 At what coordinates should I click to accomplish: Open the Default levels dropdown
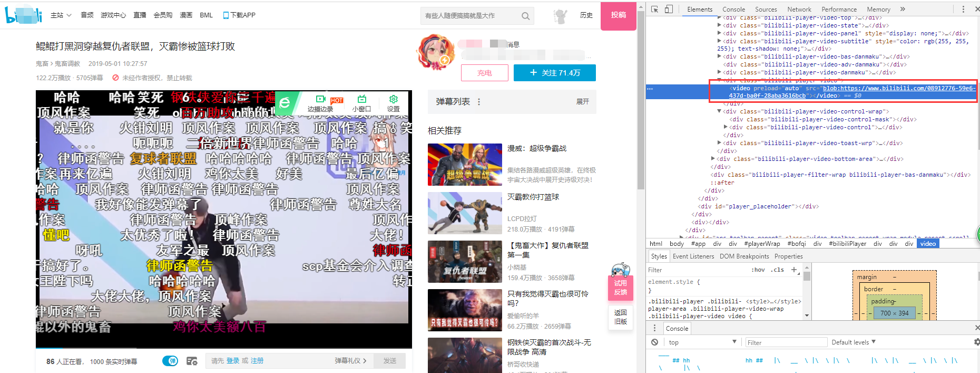(x=854, y=342)
